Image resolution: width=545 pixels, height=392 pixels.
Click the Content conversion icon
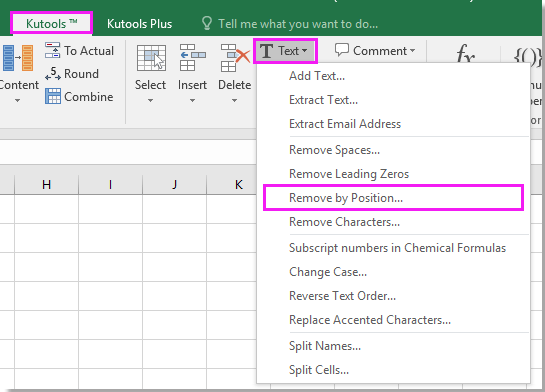pos(17,58)
